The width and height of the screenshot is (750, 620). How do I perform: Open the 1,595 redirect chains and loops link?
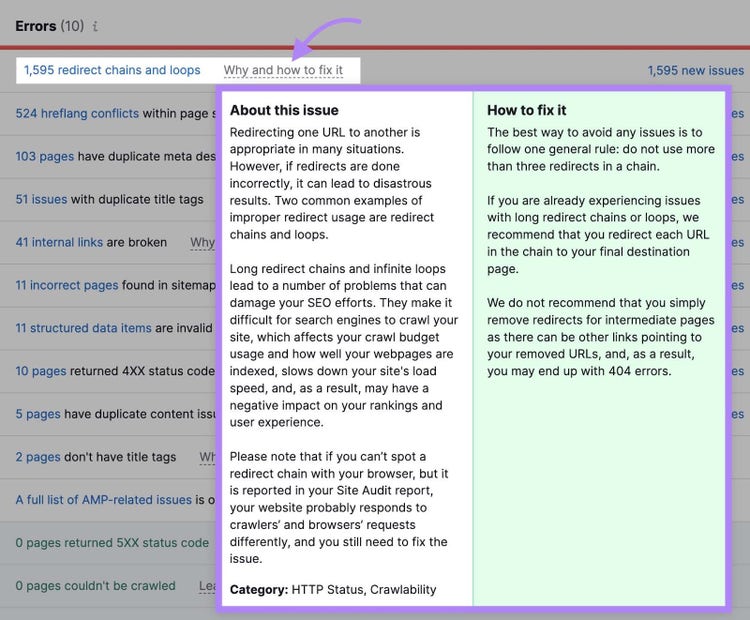click(x=112, y=70)
